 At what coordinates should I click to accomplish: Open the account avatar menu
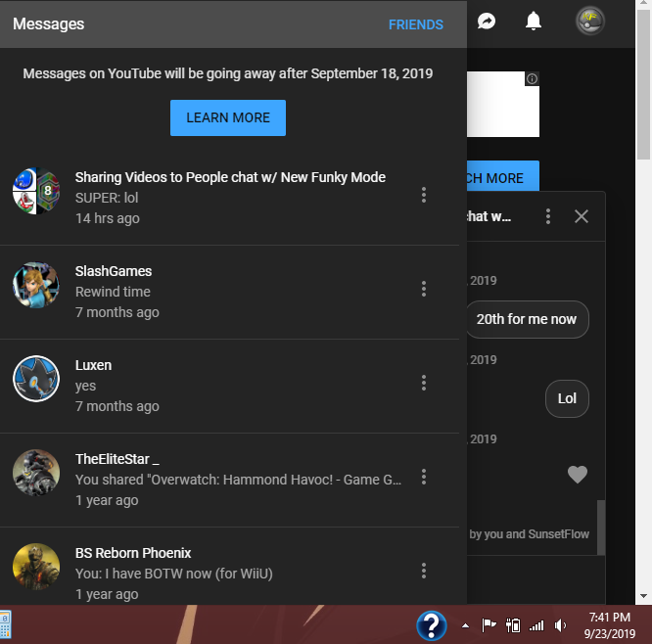coord(590,21)
